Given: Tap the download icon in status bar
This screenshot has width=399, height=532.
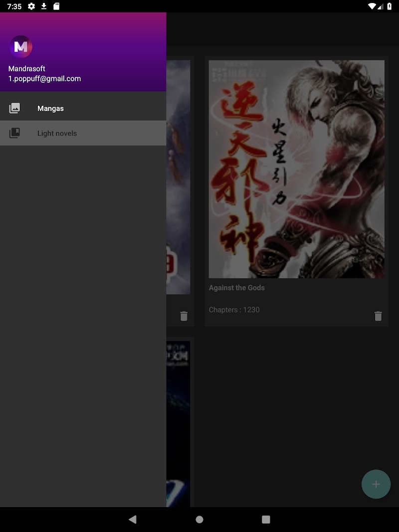Looking at the screenshot, I should tap(44, 6).
